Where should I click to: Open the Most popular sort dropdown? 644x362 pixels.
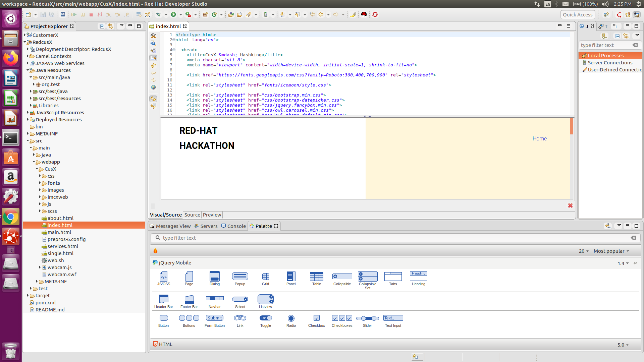611,251
